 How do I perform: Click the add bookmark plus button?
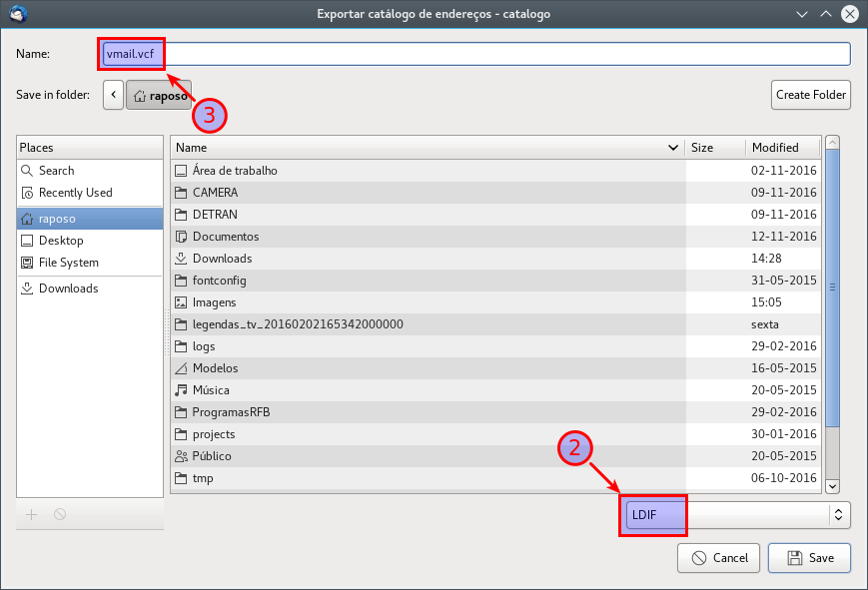[x=31, y=514]
